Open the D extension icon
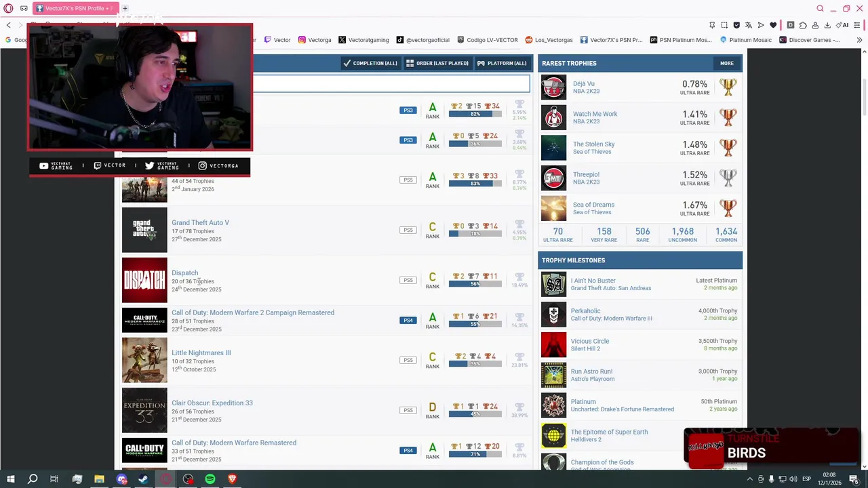 tap(791, 25)
